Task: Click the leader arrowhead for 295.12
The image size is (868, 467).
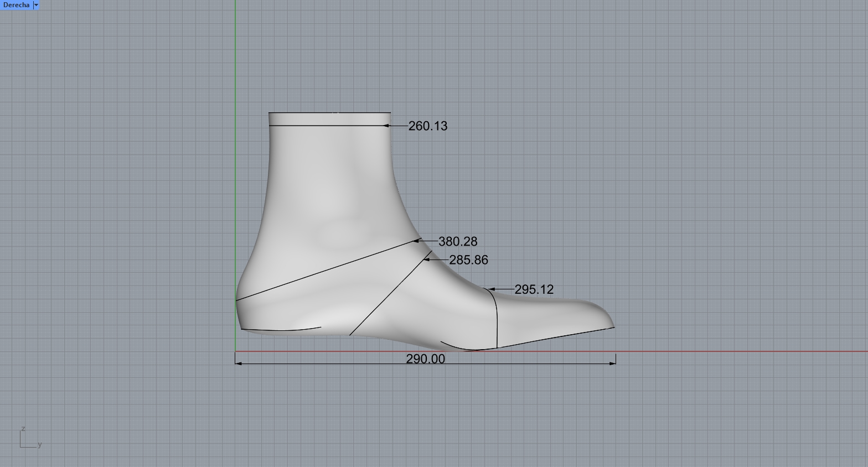Action: (x=489, y=289)
